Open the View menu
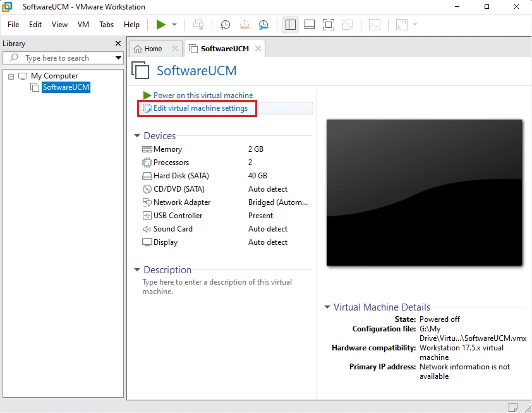 click(60, 25)
